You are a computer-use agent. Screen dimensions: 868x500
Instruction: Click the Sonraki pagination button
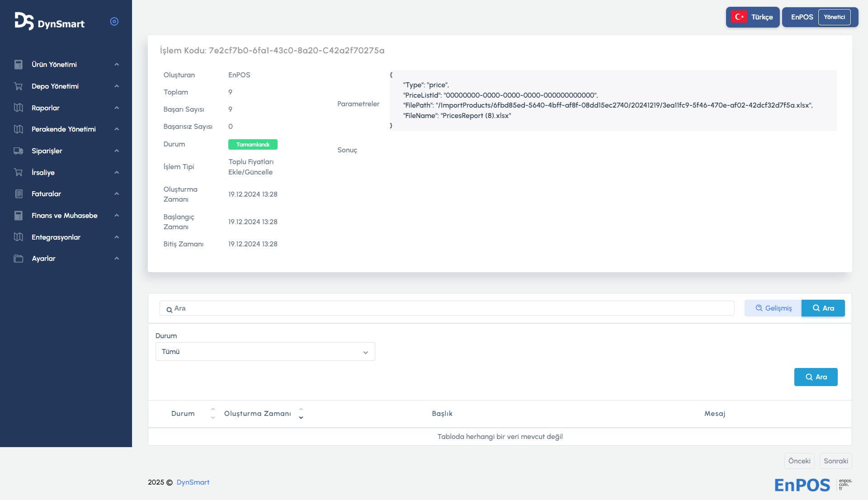point(835,461)
